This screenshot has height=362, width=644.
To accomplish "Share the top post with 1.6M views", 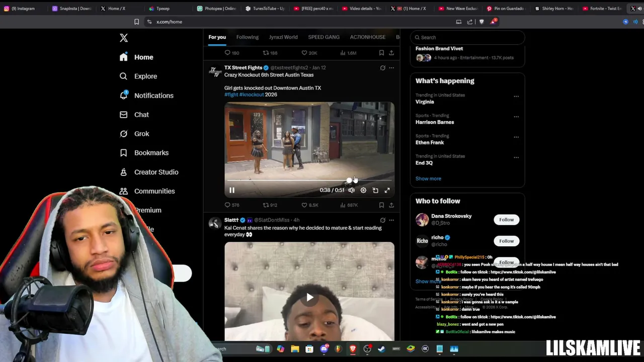I will (x=391, y=53).
